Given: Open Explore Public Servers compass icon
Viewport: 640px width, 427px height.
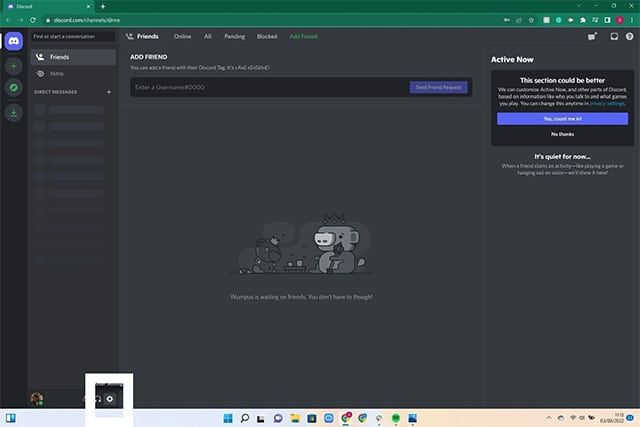Looking at the screenshot, I should coord(14,88).
